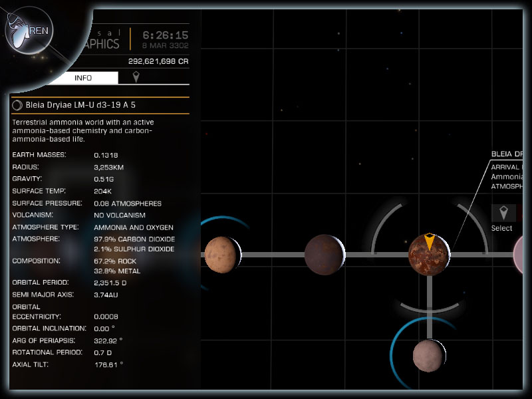Click the gravity value 0.51G

(104, 179)
